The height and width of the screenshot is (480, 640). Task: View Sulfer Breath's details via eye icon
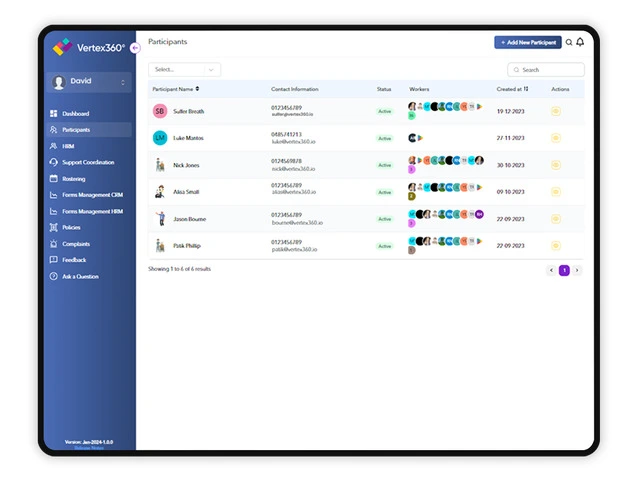[x=556, y=111]
